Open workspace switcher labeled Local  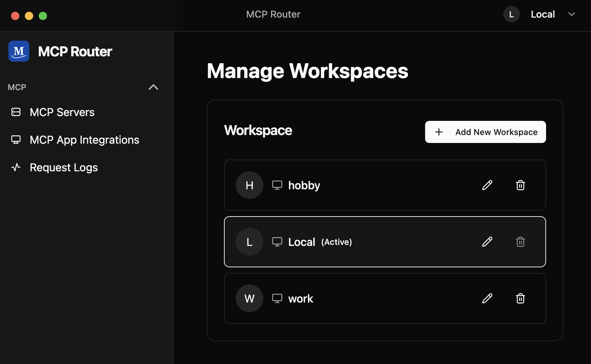(x=543, y=15)
